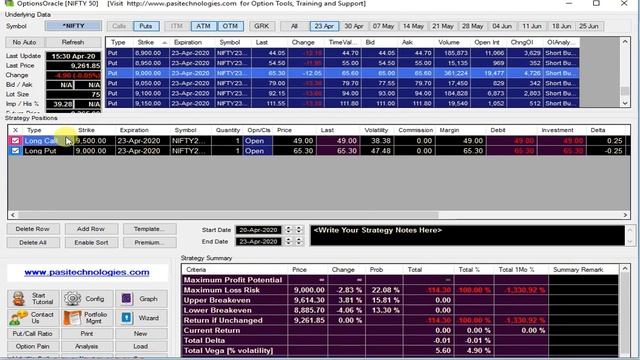
Task: Toggle the Long Call row checkbox
Action: click(x=16, y=141)
